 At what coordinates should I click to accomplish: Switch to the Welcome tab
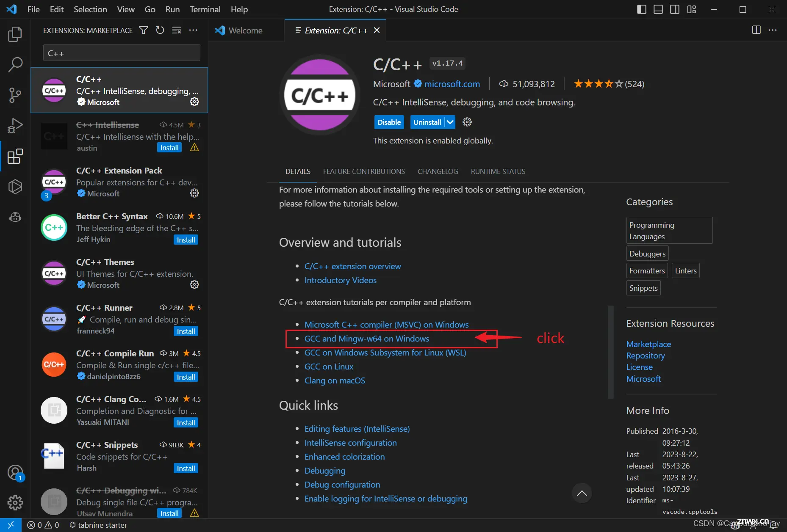tap(246, 30)
